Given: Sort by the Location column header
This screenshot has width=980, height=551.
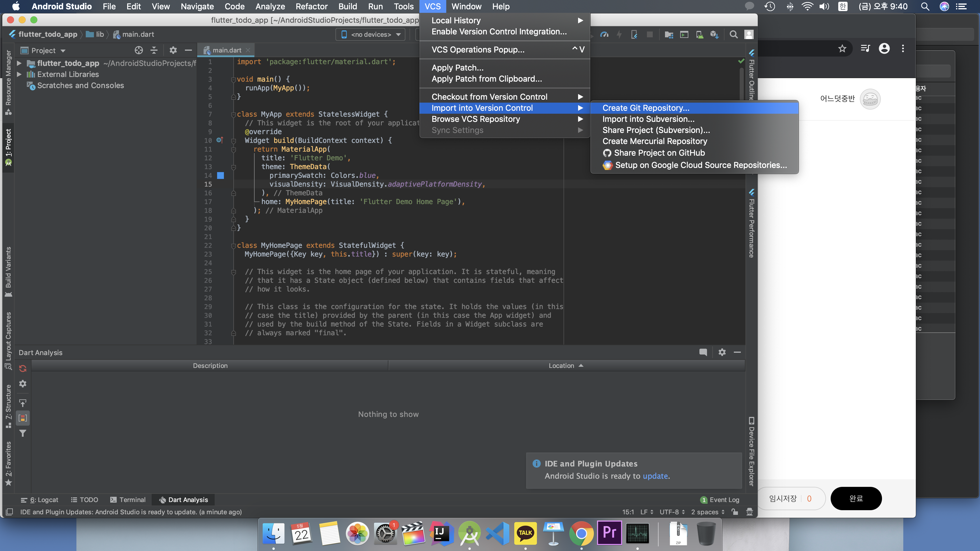Looking at the screenshot, I should pos(561,365).
